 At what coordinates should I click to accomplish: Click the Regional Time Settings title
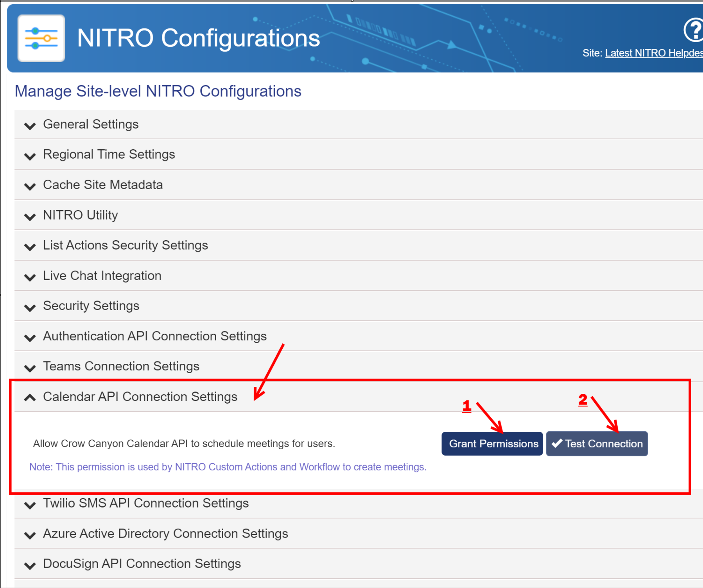pyautogui.click(x=109, y=154)
